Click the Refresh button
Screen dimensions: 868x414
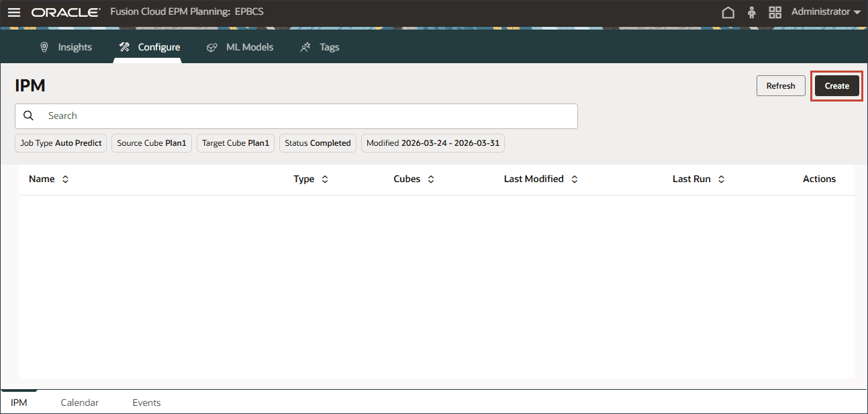tap(781, 86)
